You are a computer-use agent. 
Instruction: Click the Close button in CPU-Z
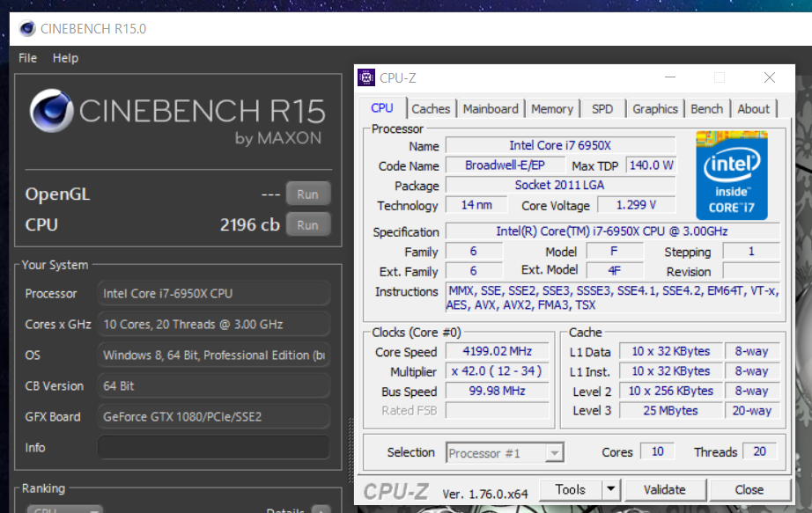pos(749,489)
